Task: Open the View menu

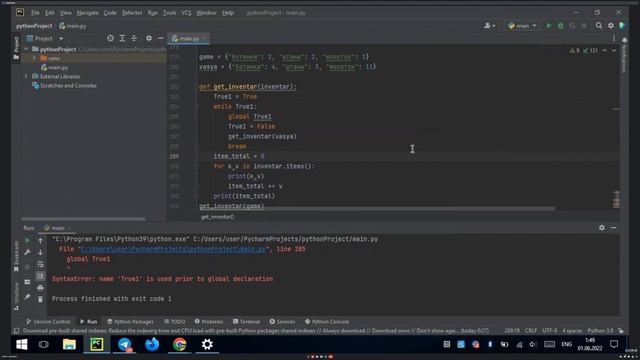Action: pos(66,13)
